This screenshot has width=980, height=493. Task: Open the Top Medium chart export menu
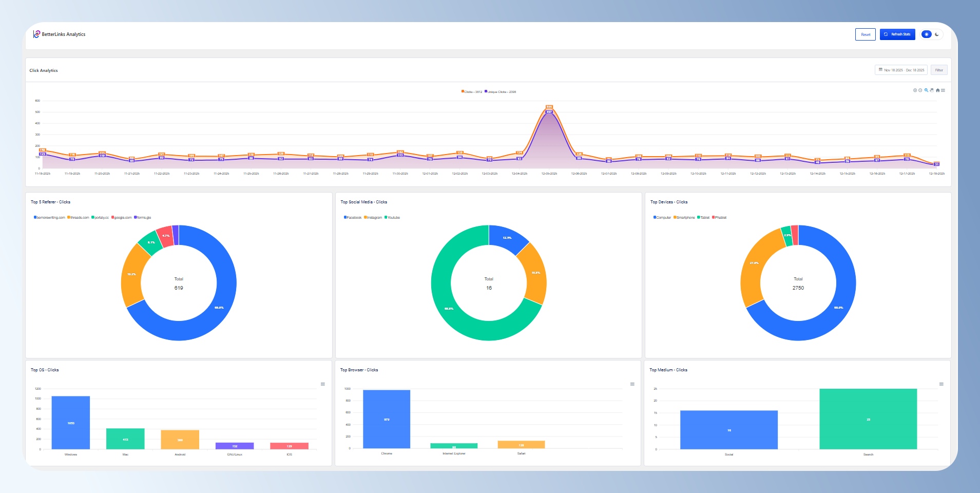click(941, 384)
